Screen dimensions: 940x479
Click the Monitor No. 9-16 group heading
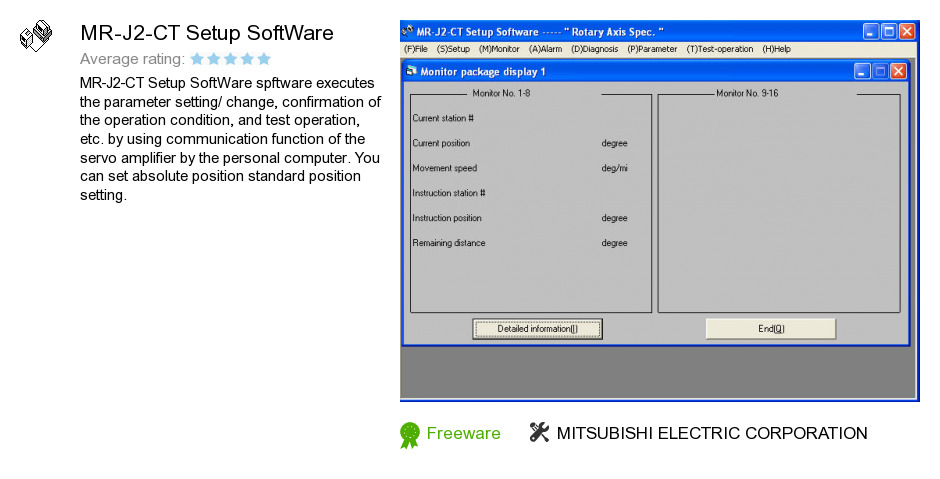click(x=747, y=93)
